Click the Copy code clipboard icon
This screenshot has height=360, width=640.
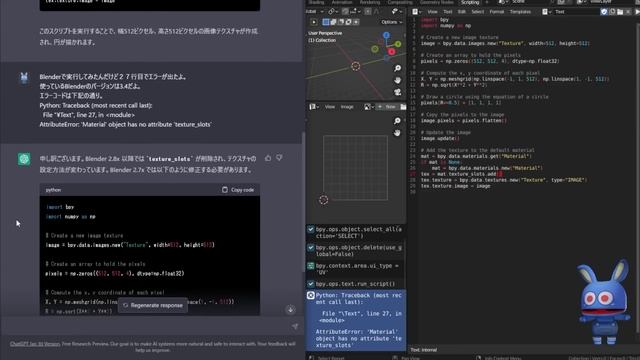225,190
